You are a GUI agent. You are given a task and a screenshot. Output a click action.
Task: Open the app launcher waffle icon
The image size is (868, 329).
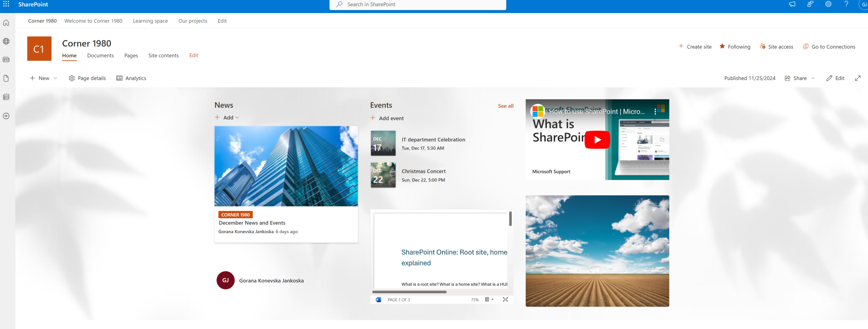[x=6, y=4]
